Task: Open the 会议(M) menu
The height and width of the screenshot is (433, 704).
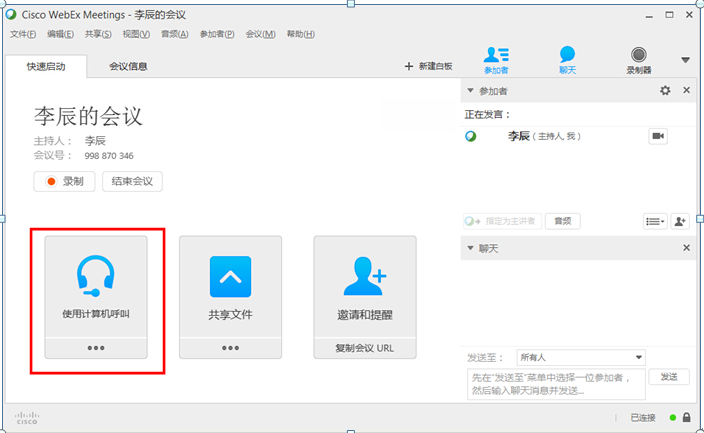Action: (260, 34)
